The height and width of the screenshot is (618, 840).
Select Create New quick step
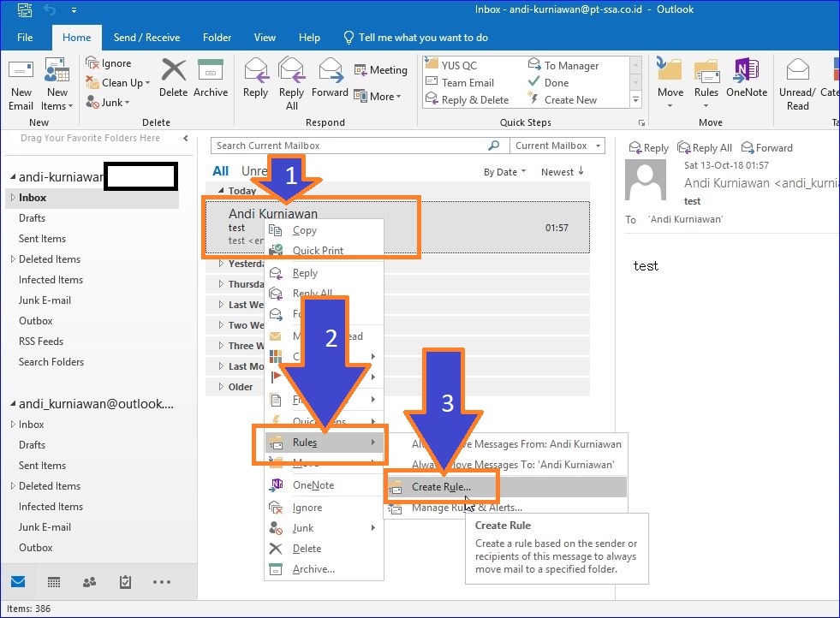(563, 99)
